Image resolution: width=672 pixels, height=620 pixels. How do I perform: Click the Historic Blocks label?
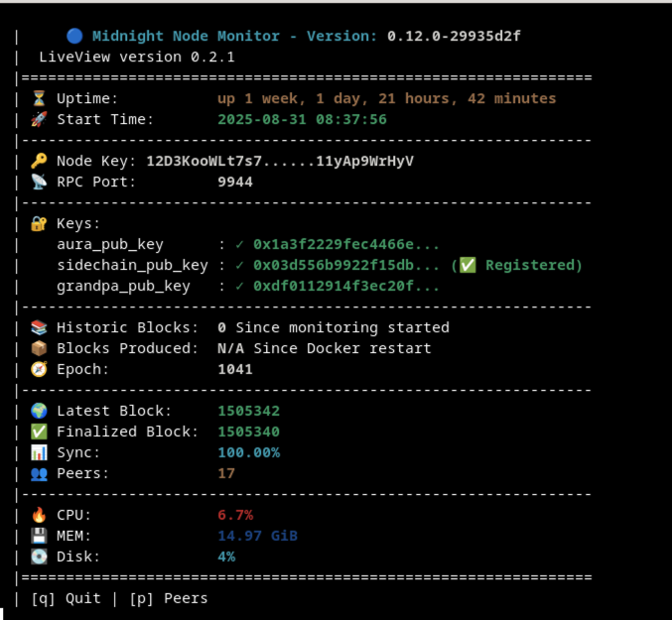click(x=127, y=327)
